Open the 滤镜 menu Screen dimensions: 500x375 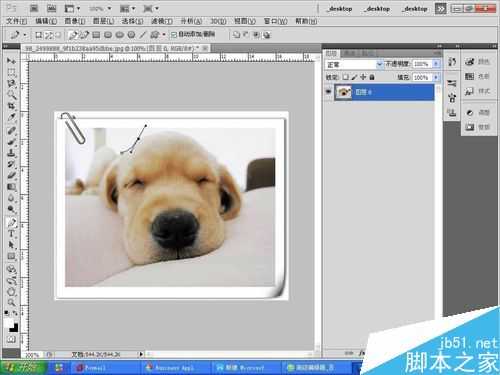[x=162, y=21]
